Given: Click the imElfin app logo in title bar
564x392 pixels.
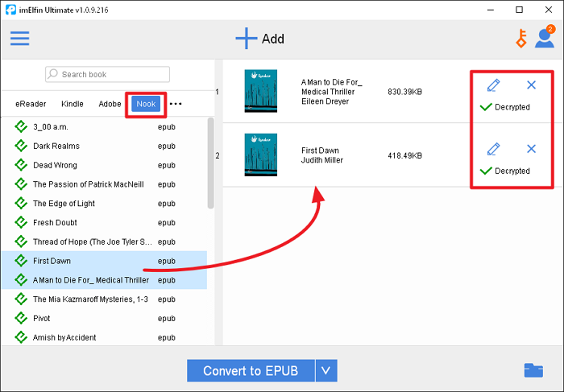Looking at the screenshot, I should (10, 10).
